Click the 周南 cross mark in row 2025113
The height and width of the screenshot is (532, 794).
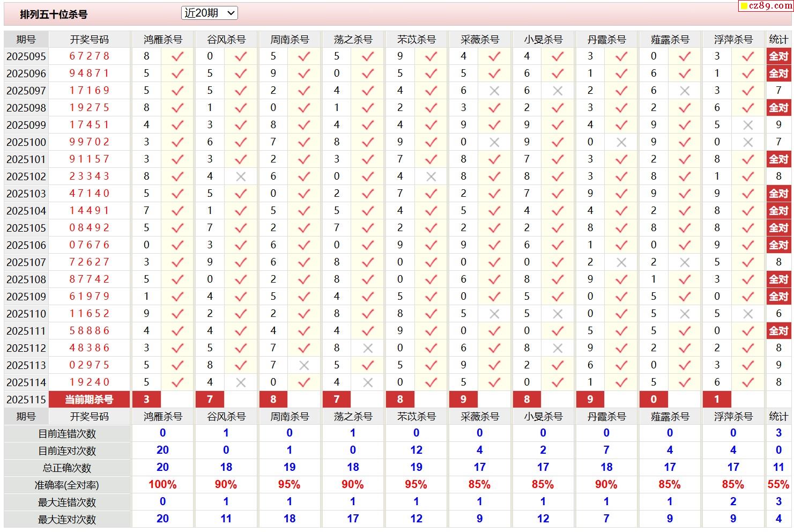point(304,365)
